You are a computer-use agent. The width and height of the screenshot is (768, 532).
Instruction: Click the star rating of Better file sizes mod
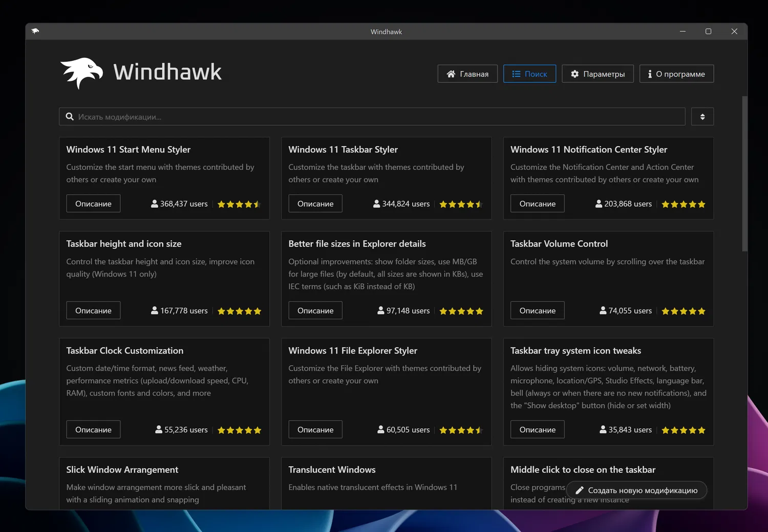pyautogui.click(x=461, y=311)
